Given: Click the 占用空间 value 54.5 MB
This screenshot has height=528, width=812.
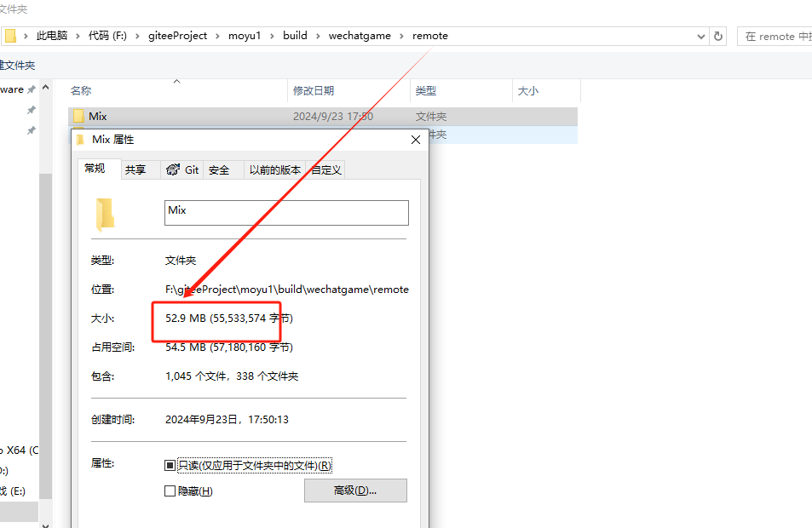Looking at the screenshot, I should click(229, 347).
